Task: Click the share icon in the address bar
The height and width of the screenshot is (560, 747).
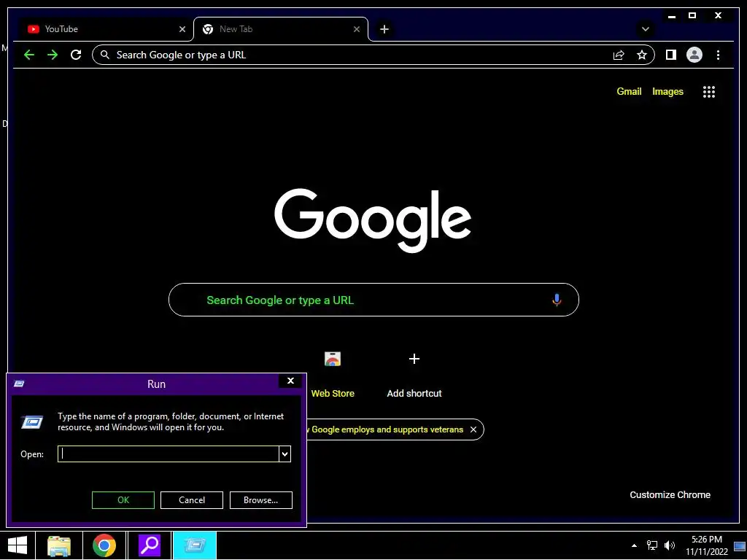Action: tap(619, 55)
